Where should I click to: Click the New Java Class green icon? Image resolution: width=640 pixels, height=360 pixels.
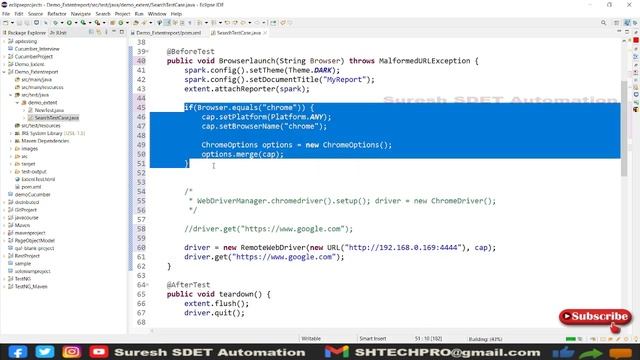[120, 23]
